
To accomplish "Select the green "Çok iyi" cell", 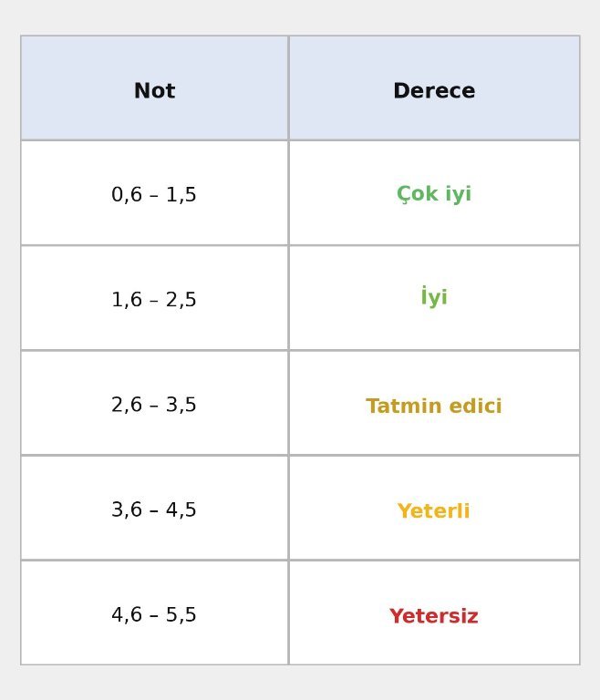I will tap(434, 195).
